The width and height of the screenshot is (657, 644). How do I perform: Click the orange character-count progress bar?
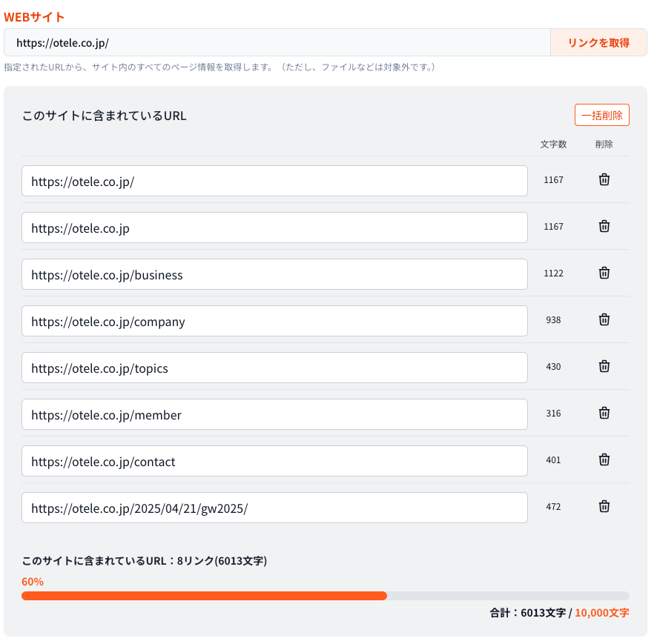[205, 596]
